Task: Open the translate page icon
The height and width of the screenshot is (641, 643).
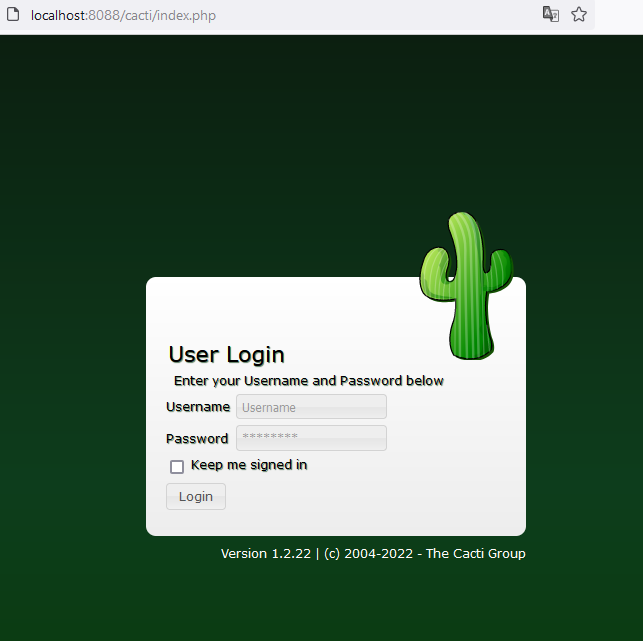Action: click(x=550, y=14)
